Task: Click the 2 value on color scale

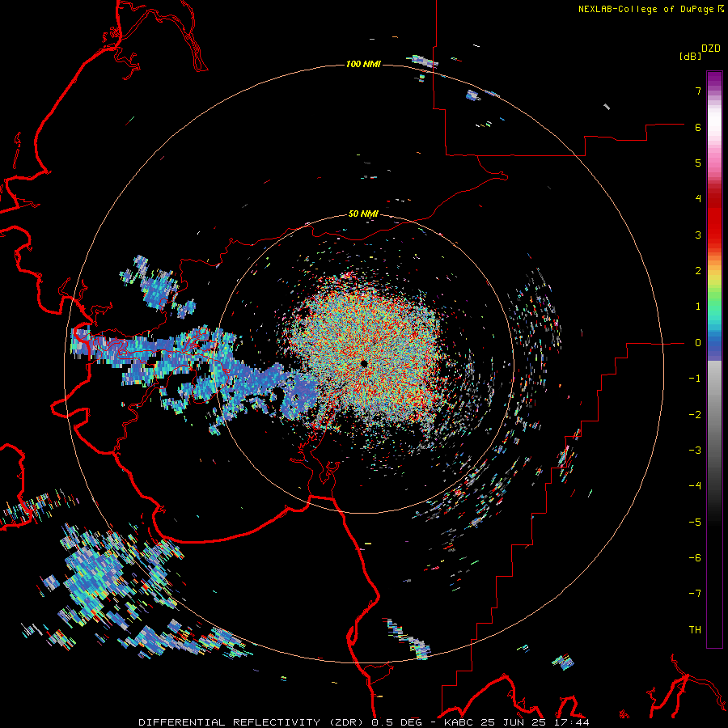Action: coord(698,271)
